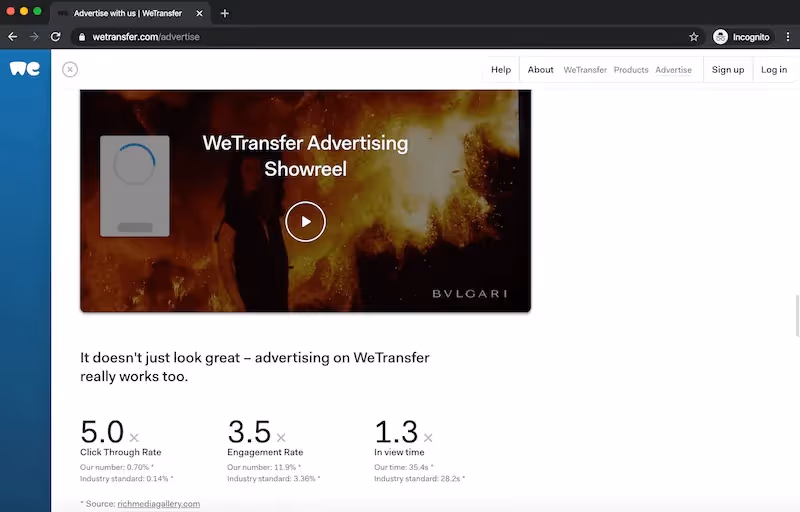Click the WeTransfer 'we' logo
The height and width of the screenshot is (512, 800).
[x=24, y=68]
